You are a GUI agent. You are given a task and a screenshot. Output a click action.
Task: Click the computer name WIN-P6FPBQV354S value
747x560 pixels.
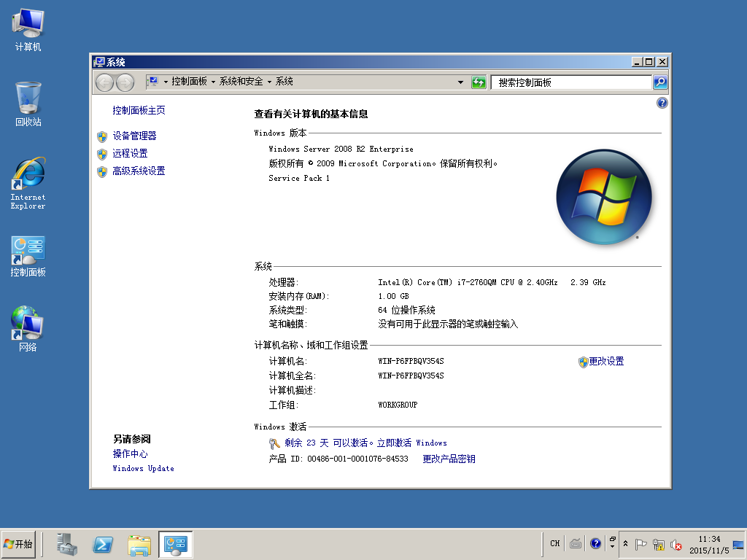click(411, 361)
